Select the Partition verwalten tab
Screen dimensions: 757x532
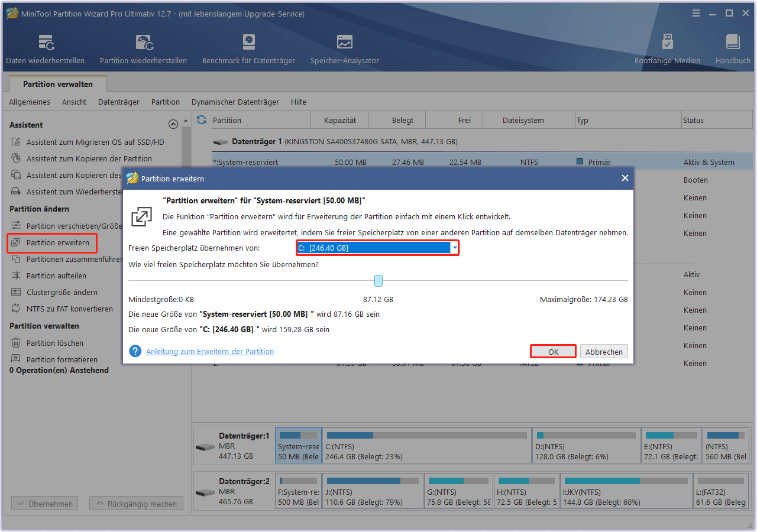click(58, 84)
